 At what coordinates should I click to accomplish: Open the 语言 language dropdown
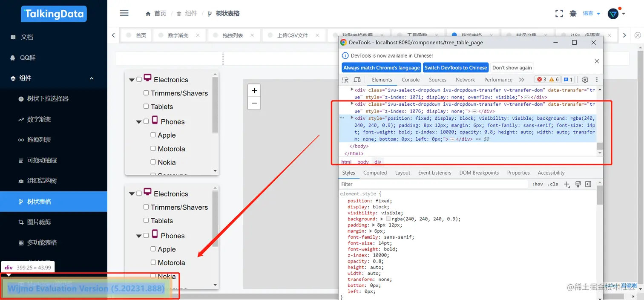click(591, 14)
